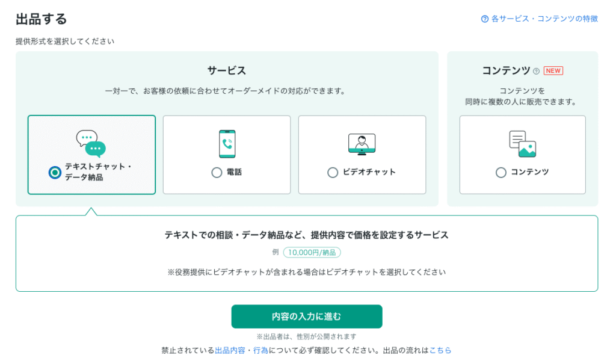Click the red NEW badge

click(553, 71)
